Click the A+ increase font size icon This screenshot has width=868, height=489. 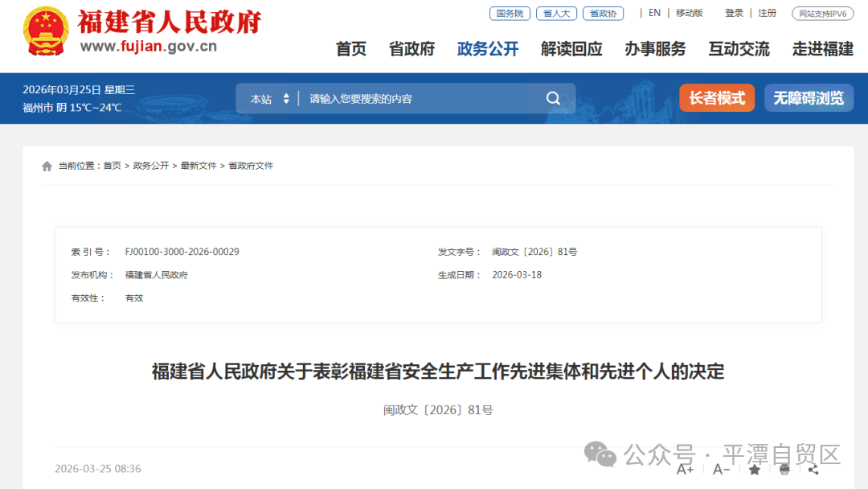pos(685,469)
